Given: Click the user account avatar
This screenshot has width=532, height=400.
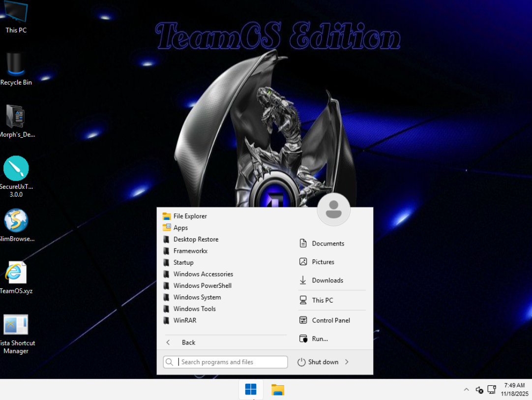Looking at the screenshot, I should [333, 210].
